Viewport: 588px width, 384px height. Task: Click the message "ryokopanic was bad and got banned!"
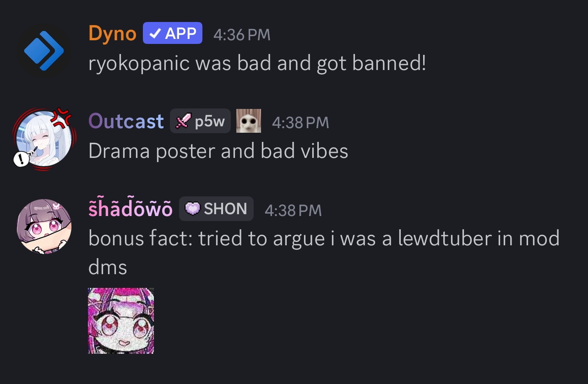click(257, 64)
